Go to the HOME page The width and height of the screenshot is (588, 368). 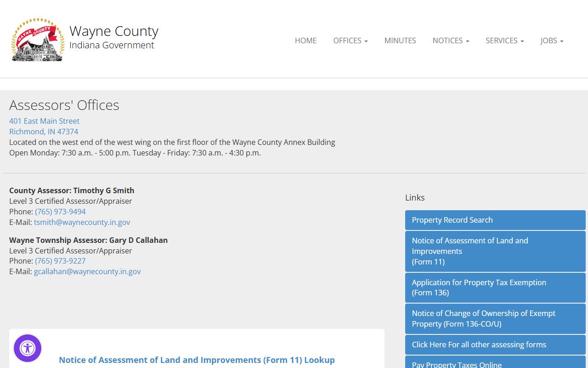[x=305, y=40]
